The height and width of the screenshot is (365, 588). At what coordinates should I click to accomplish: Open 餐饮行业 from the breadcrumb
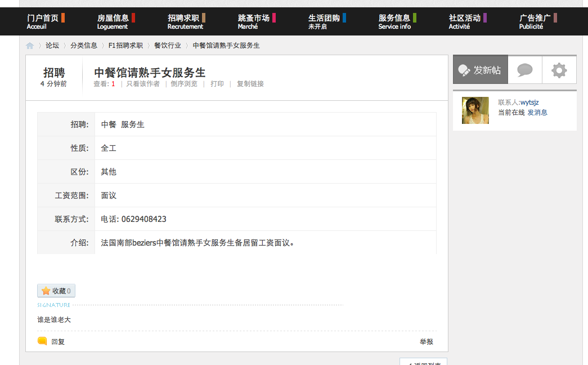(168, 45)
